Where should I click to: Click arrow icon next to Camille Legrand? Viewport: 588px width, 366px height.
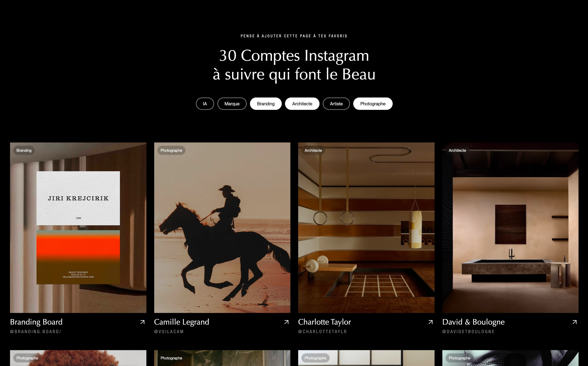pyautogui.click(x=286, y=322)
